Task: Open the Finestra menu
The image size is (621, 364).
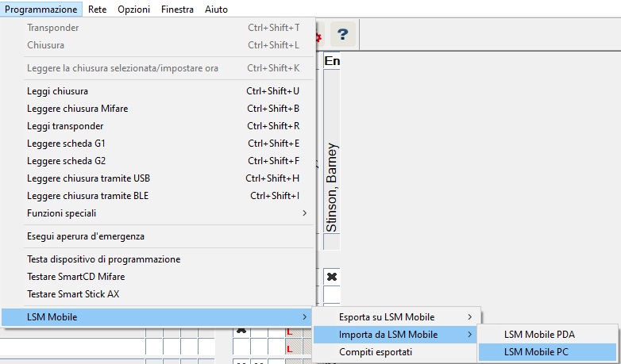Action: click(177, 10)
